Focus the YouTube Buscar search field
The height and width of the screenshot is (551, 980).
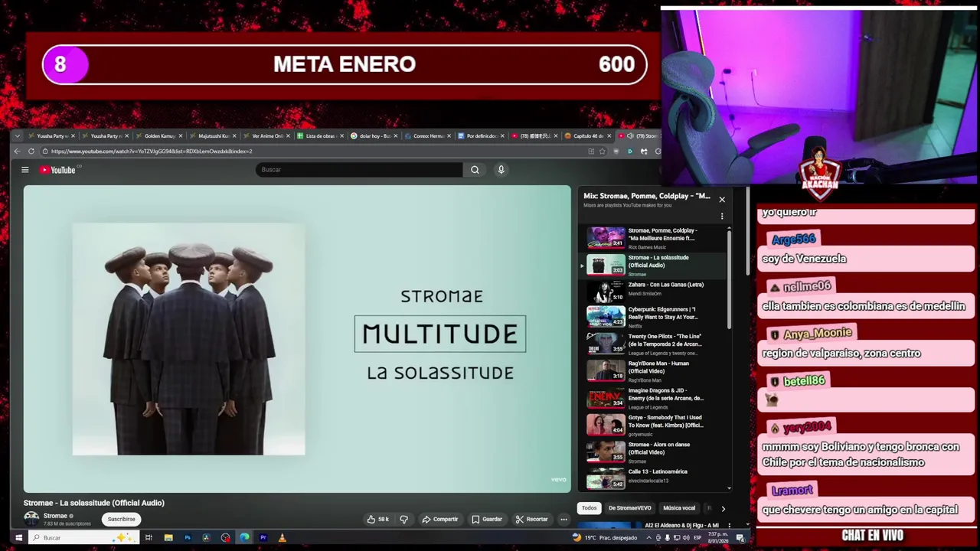pyautogui.click(x=359, y=170)
